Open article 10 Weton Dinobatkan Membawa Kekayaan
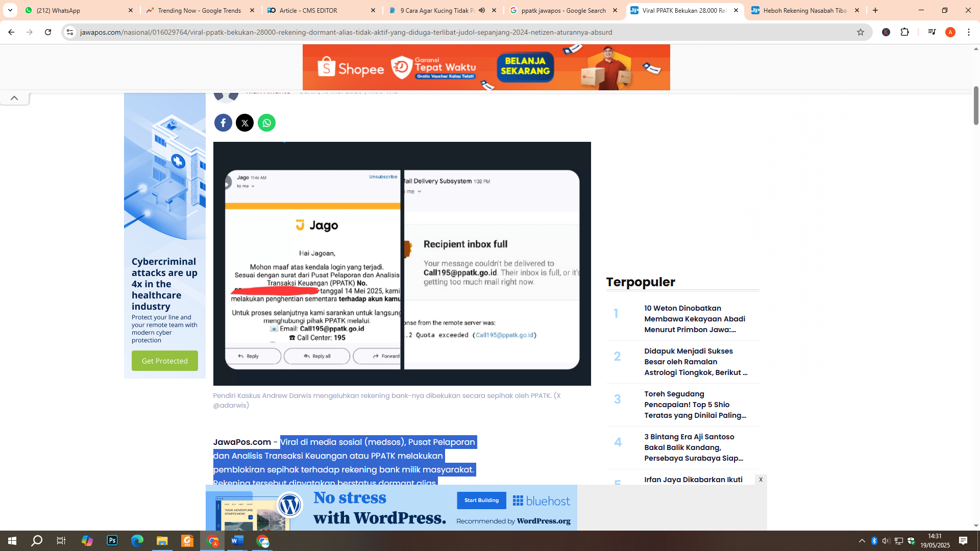 695,319
